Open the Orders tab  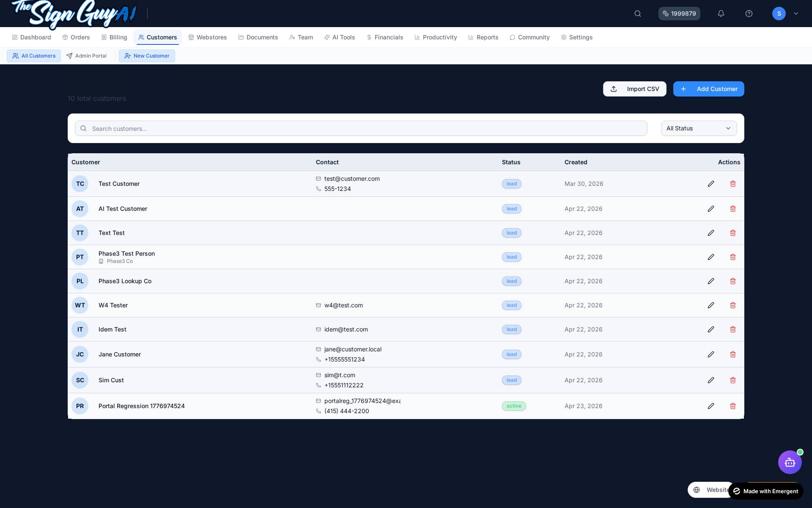tap(76, 37)
